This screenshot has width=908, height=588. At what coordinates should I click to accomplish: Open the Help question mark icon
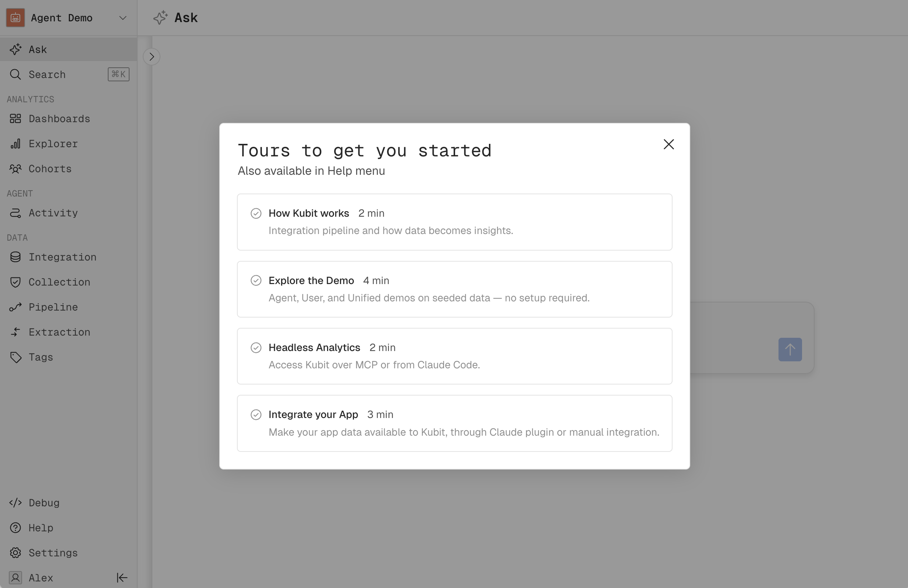(x=15, y=528)
